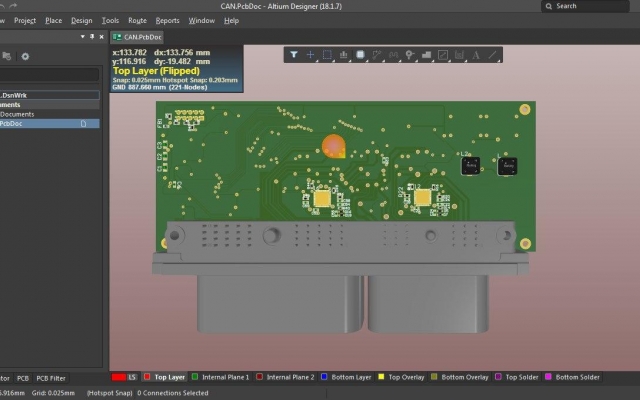The width and height of the screenshot is (640, 400).
Task: Switch to the Top Overlay layer tab
Action: click(402, 377)
